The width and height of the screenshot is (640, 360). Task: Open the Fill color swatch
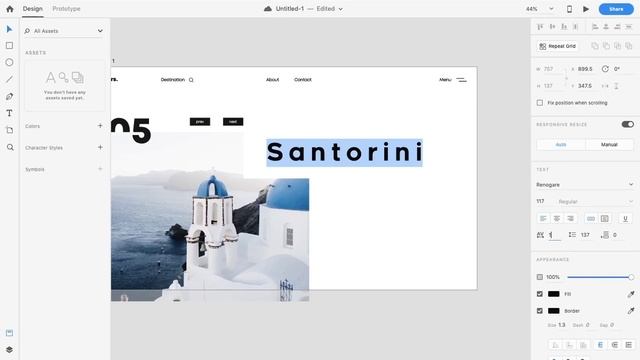[x=553, y=294]
